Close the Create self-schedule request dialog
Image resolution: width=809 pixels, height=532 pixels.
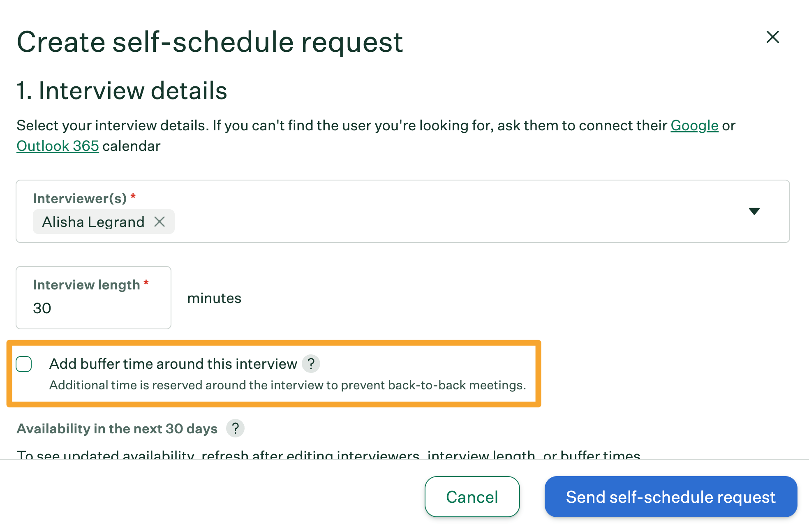(772, 37)
